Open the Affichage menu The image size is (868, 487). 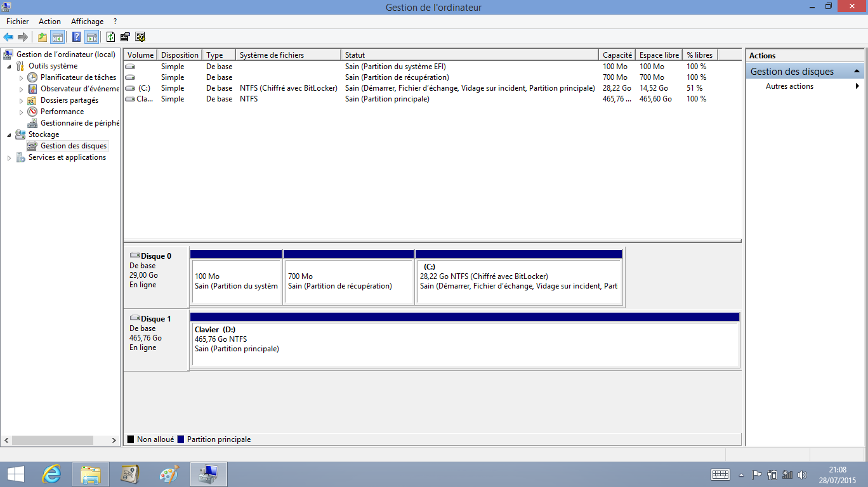tap(87, 22)
